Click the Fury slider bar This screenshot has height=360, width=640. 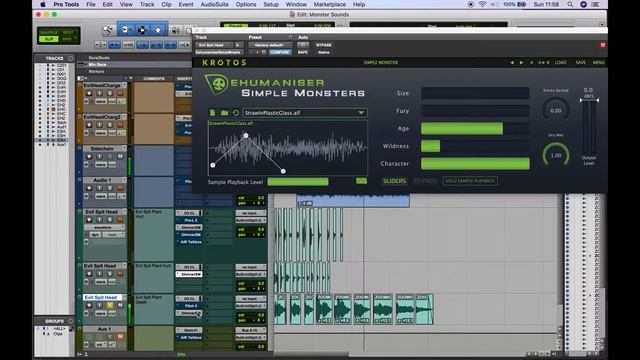pyautogui.click(x=475, y=111)
